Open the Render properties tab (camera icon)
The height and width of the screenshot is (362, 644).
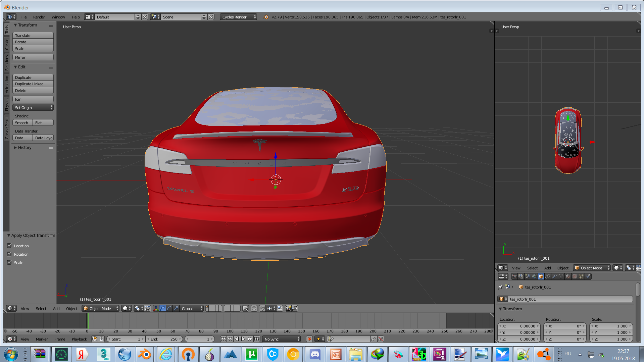[514, 276]
